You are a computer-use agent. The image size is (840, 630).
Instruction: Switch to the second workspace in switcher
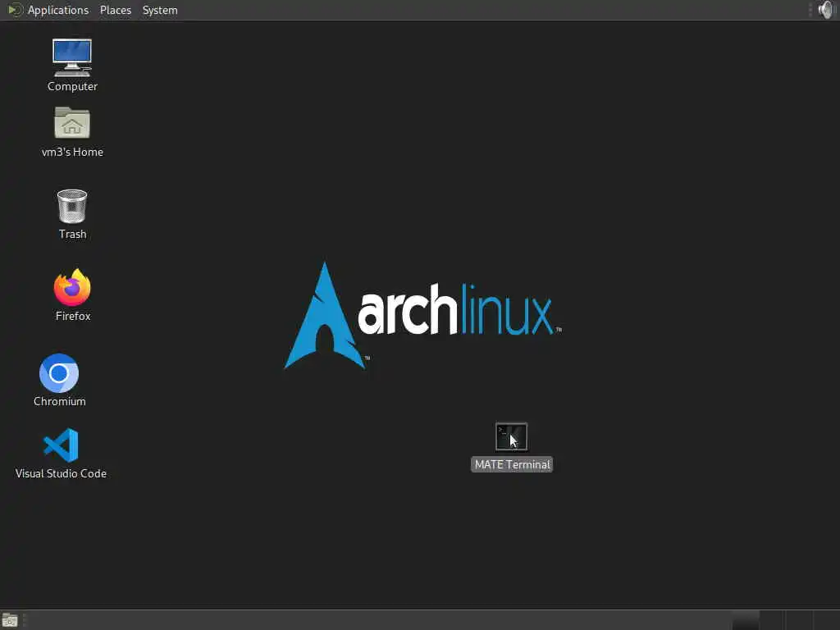[x=772, y=620]
